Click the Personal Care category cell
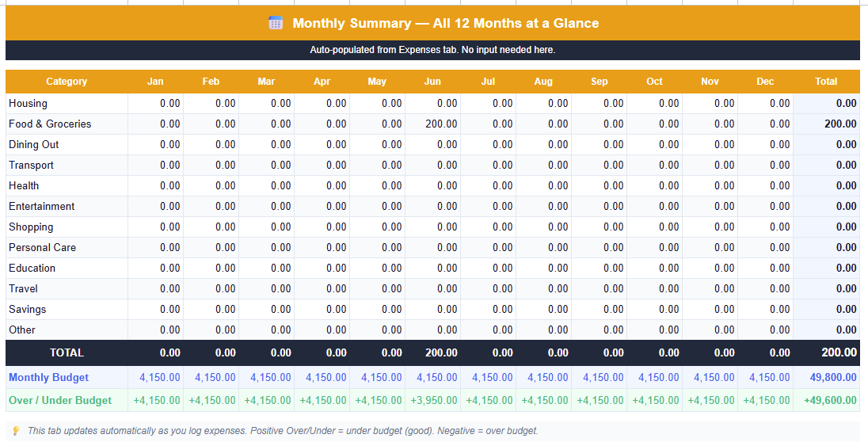This screenshot has width=868, height=442. (67, 248)
